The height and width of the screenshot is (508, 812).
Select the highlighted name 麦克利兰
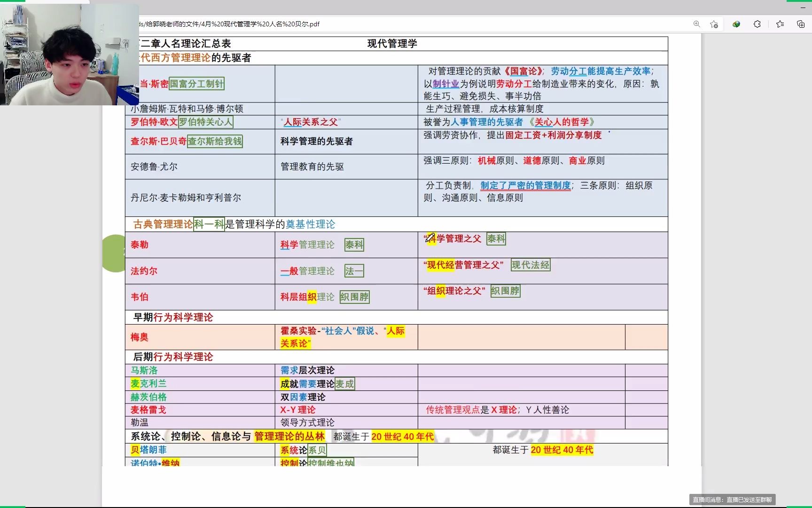148,383
